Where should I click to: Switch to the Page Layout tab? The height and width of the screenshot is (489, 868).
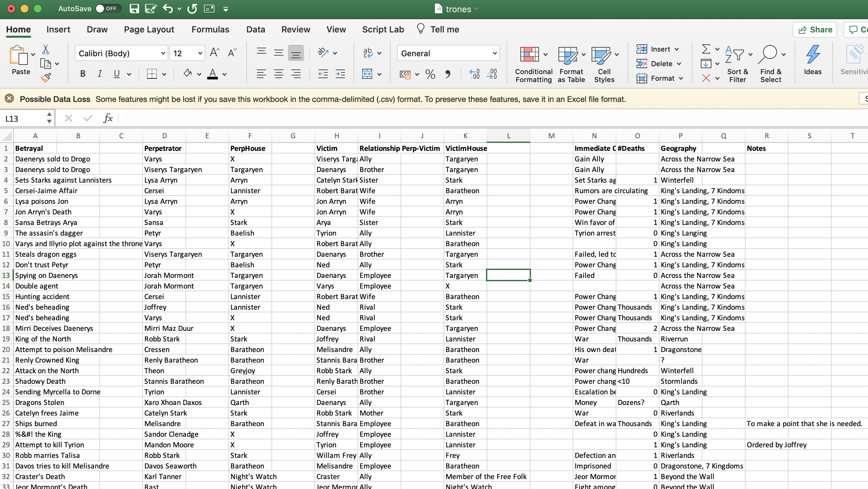[149, 29]
